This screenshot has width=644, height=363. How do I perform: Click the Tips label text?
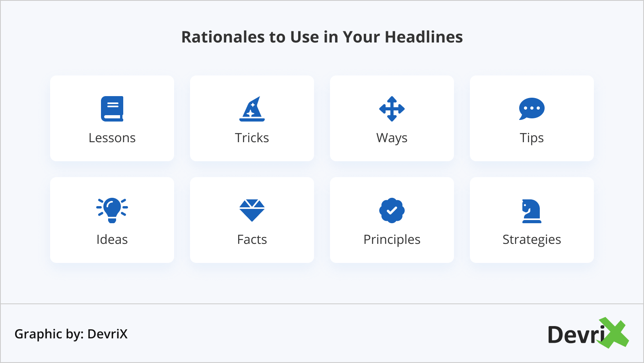pyautogui.click(x=531, y=138)
